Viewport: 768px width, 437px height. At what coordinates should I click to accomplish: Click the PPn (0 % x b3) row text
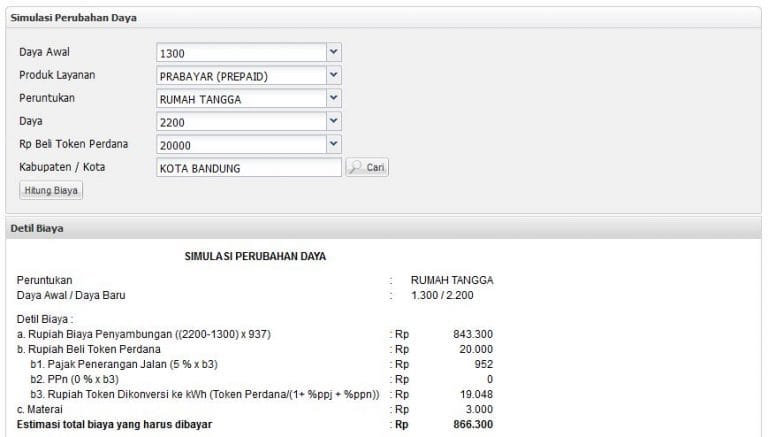tap(74, 379)
